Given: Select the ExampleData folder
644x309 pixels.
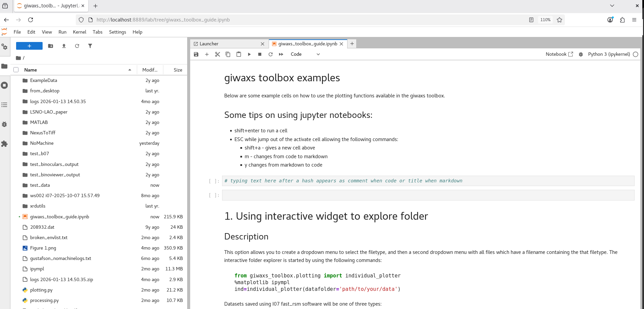Looking at the screenshot, I should pyautogui.click(x=99, y=80).
